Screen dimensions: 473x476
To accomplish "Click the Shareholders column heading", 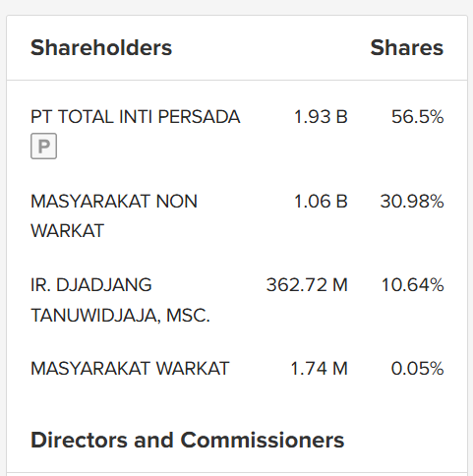I will pyautogui.click(x=101, y=47).
